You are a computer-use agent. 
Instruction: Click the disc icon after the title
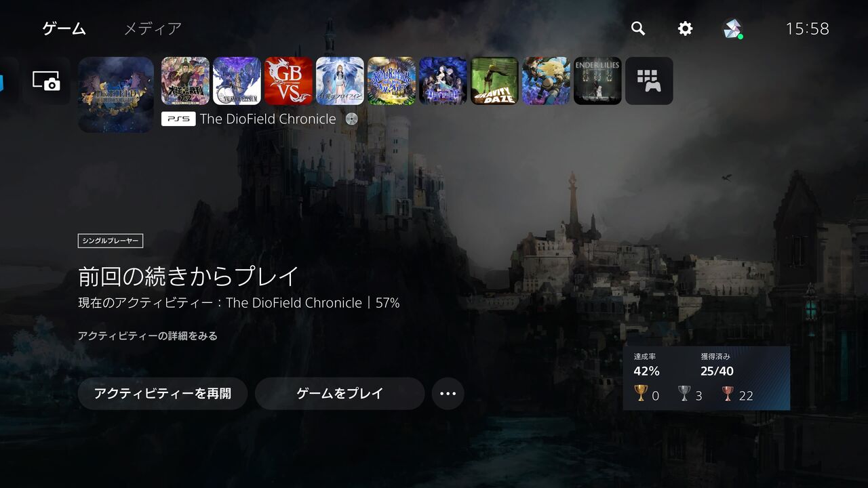(x=351, y=119)
